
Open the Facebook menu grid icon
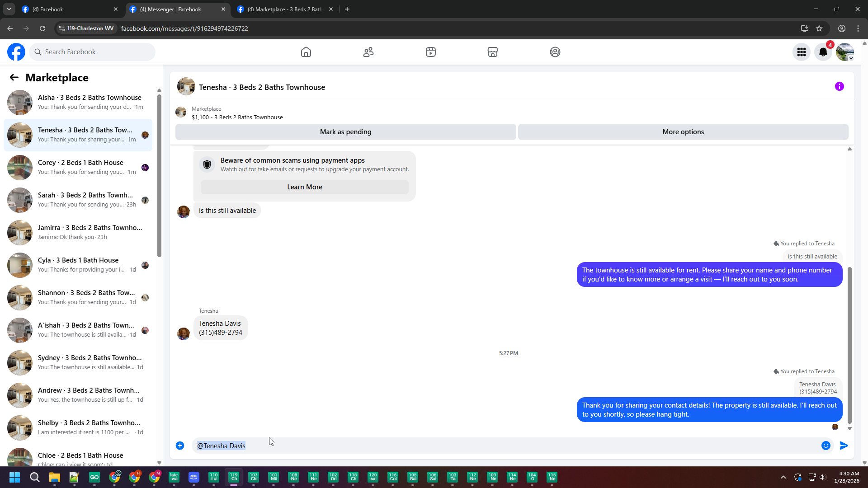tap(802, 52)
